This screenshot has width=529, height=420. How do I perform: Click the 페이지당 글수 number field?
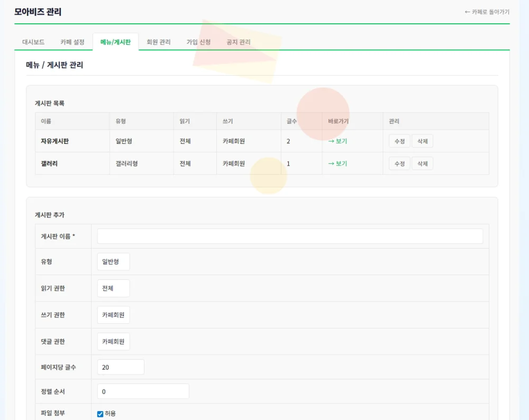[x=121, y=367]
